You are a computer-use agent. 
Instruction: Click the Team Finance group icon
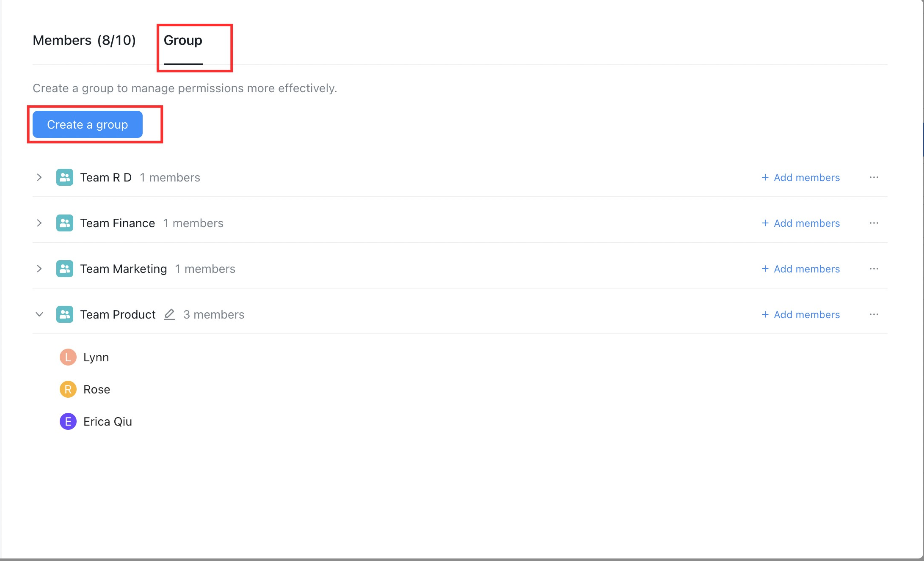(65, 223)
